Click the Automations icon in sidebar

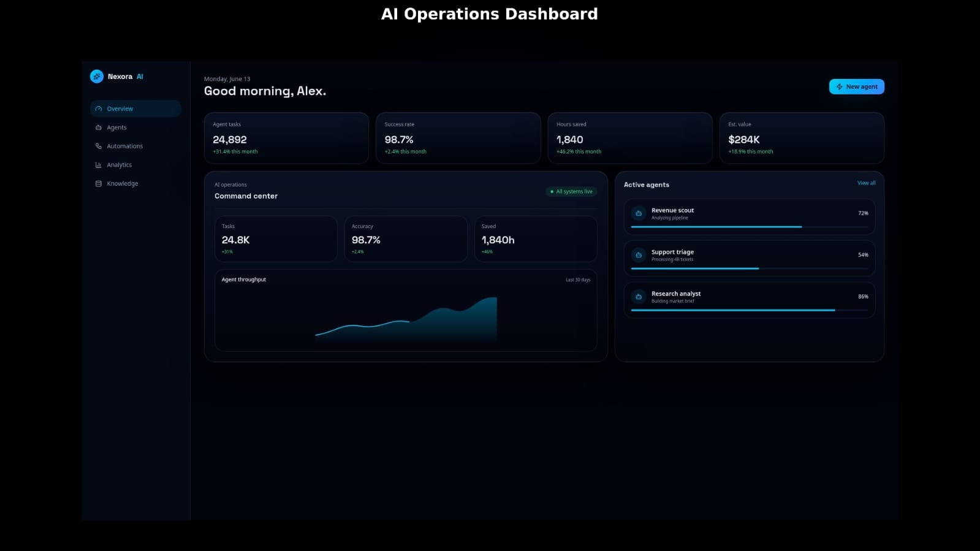tap(99, 146)
